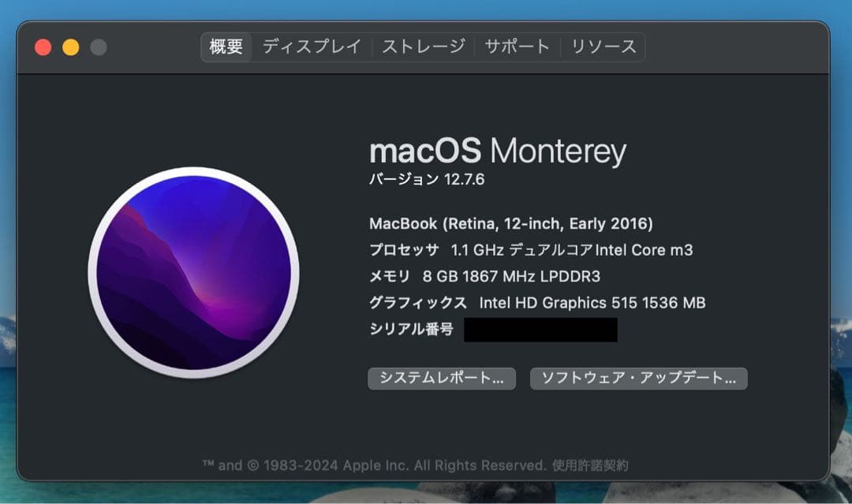Viewport: 852px width, 504px height.
Task: Minimize the window with the yellow button
Action: tap(70, 47)
